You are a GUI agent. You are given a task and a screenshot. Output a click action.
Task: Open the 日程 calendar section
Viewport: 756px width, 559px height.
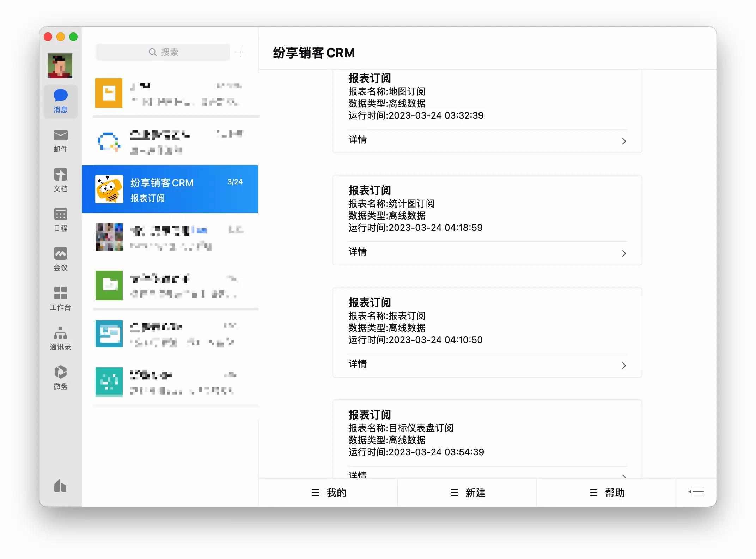tap(60, 220)
